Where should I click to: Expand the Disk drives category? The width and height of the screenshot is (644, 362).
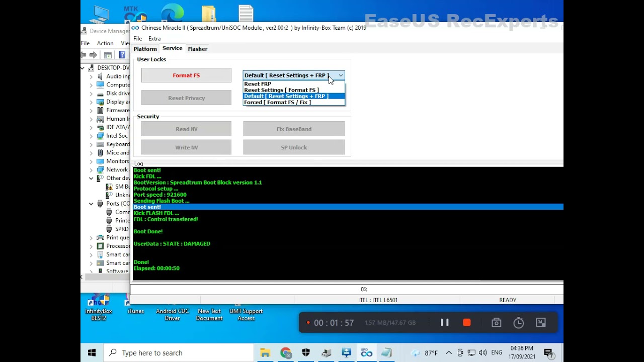coord(91,94)
